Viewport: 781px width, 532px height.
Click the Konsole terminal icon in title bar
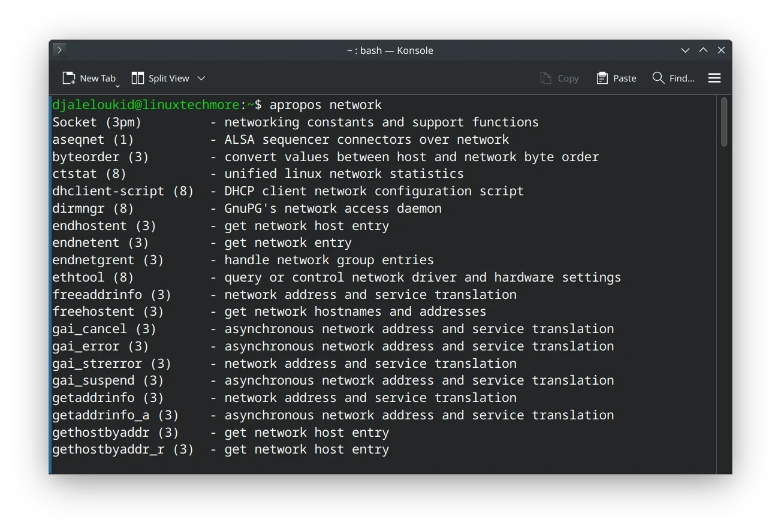pyautogui.click(x=59, y=50)
